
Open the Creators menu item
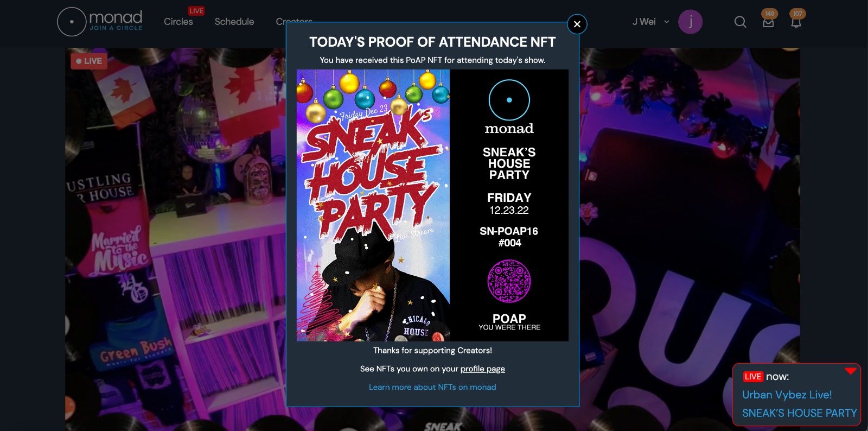point(294,21)
